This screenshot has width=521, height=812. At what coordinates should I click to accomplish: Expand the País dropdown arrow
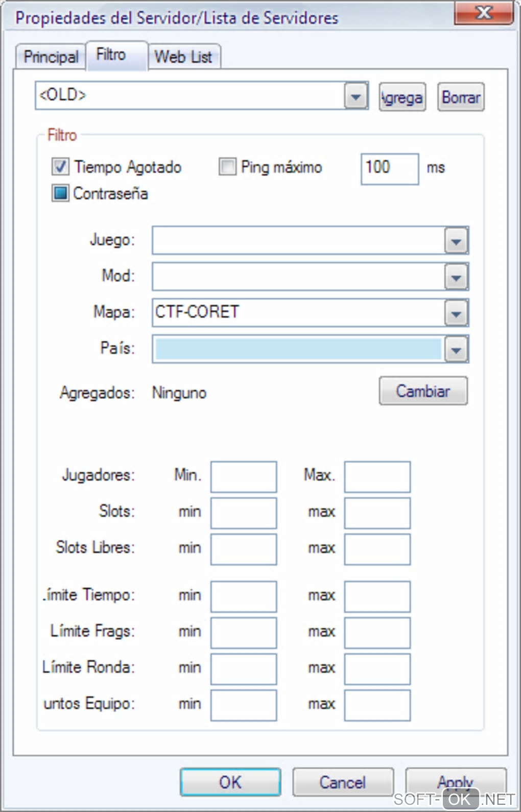pyautogui.click(x=456, y=349)
